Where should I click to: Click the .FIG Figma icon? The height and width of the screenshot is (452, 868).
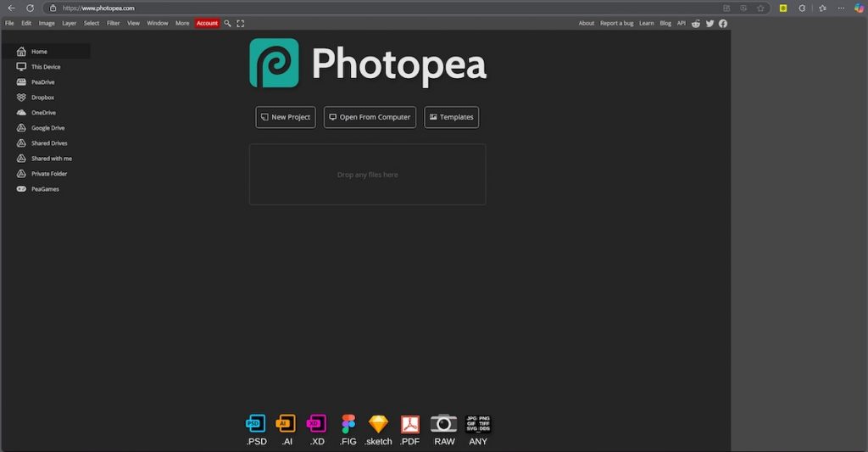pos(348,424)
